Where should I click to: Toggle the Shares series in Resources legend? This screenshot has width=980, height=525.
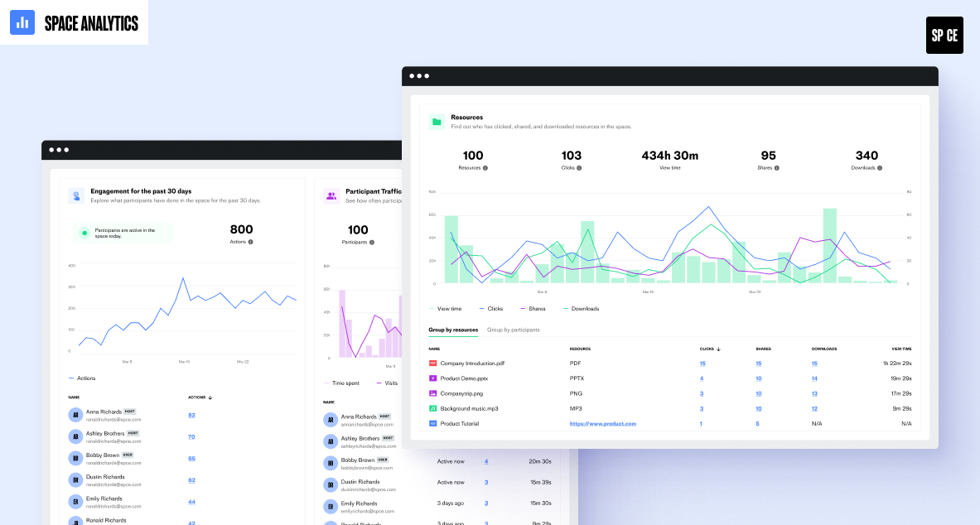[532, 308]
